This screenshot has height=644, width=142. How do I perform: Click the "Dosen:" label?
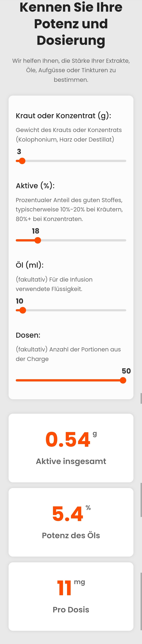[28, 335]
